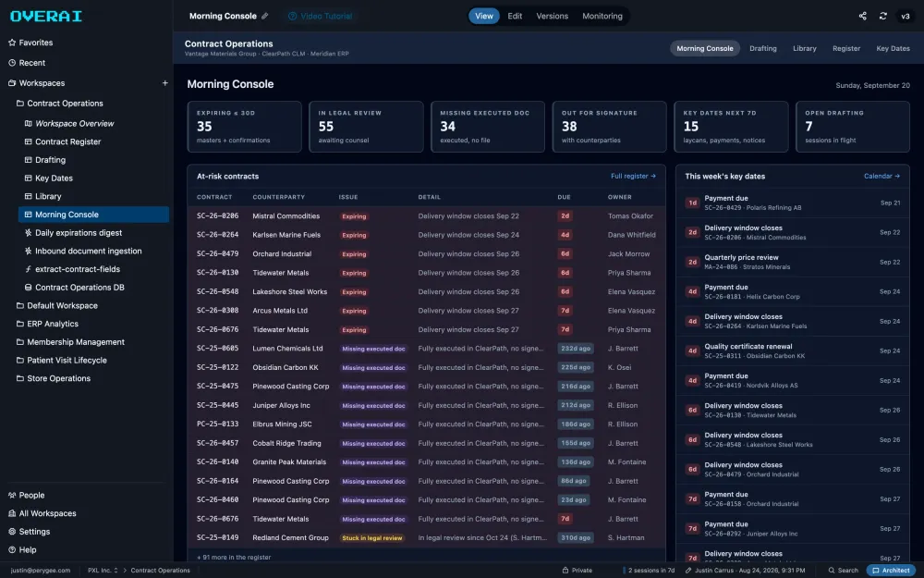Viewport: 924px width, 578px height.
Task: Open the PXL Inc. organization switcher
Action: (103, 571)
